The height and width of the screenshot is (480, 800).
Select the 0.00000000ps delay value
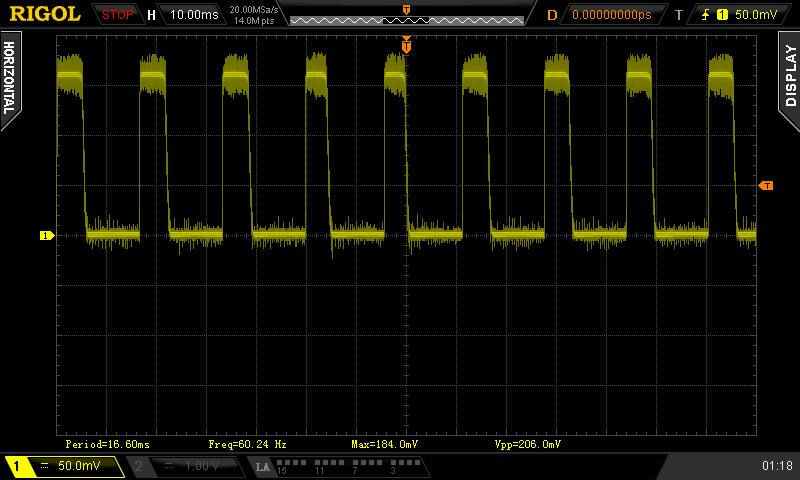[612, 15]
